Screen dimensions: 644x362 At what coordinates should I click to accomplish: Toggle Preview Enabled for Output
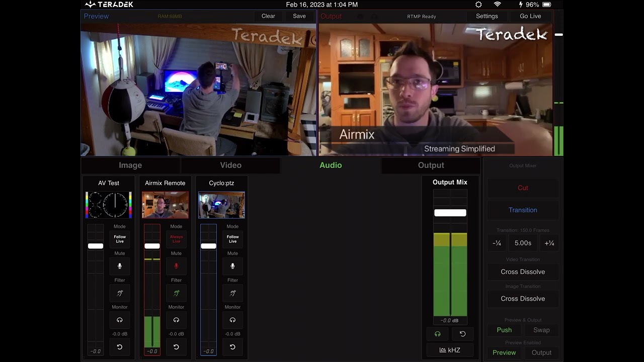tap(541, 352)
